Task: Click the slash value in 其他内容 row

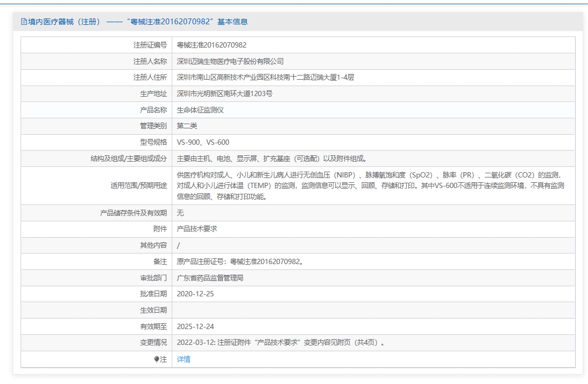Action: coord(179,245)
